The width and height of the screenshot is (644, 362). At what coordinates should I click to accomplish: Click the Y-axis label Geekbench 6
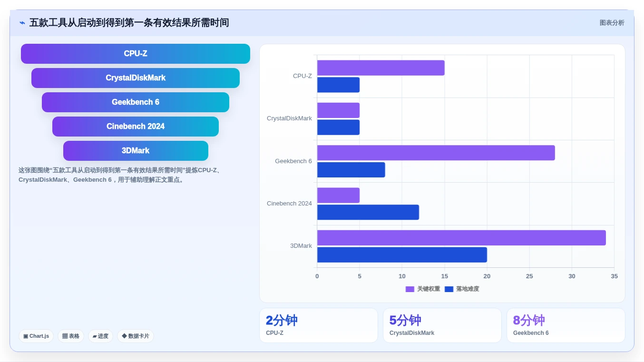293,161
